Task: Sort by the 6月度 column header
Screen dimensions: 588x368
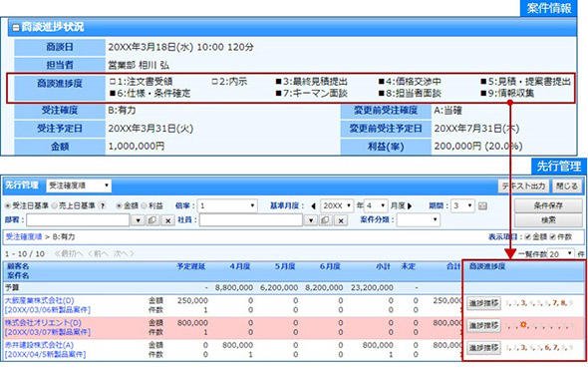Action: [330, 266]
